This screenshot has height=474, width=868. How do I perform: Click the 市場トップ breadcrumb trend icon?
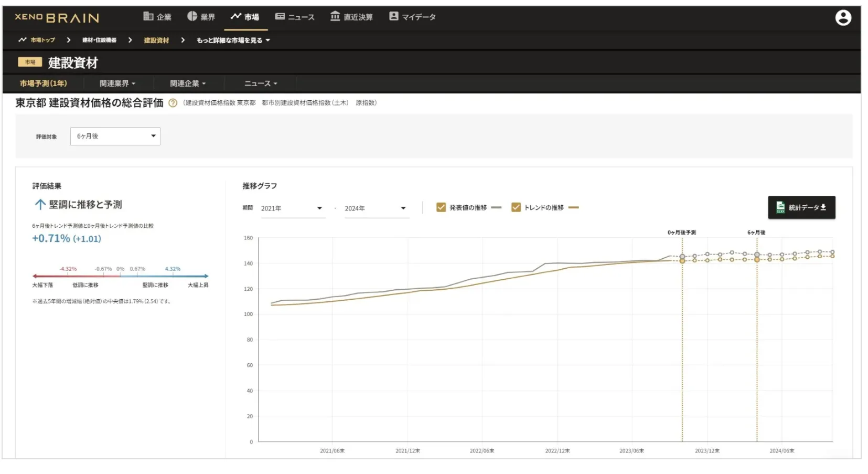(23, 40)
